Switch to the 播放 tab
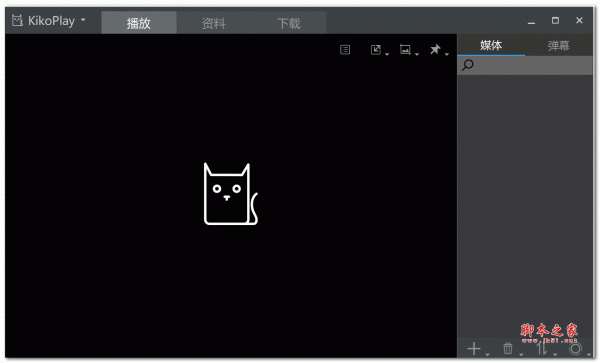The height and width of the screenshot is (363, 600). click(x=139, y=23)
